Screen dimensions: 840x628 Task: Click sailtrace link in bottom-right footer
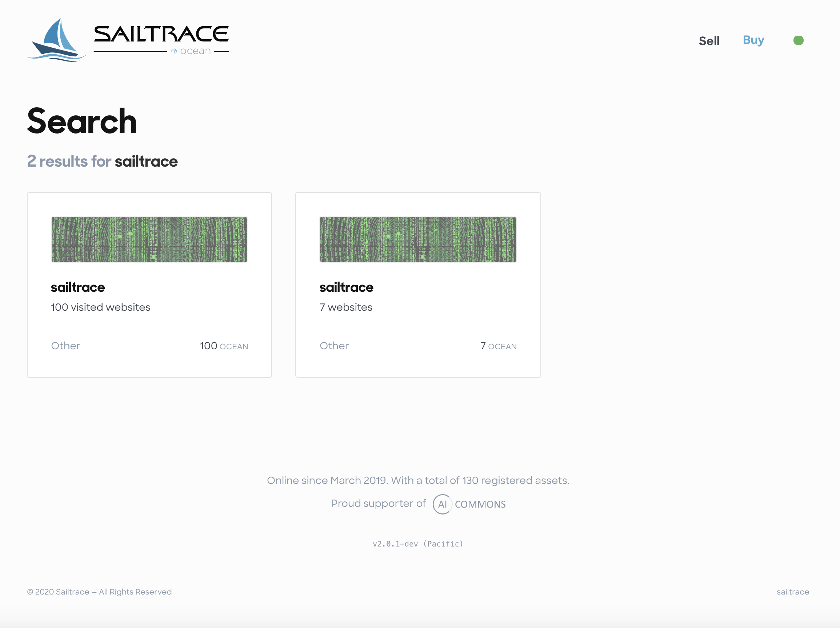coord(792,592)
